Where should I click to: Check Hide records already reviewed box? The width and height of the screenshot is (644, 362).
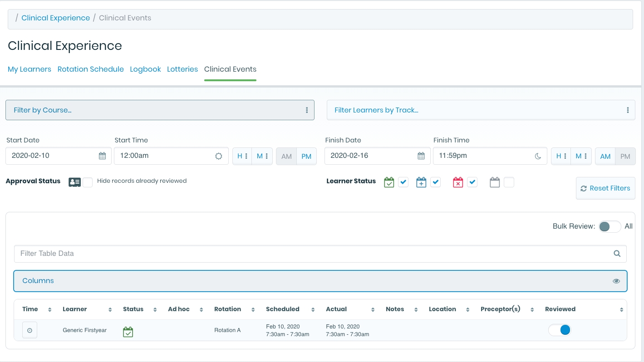[x=88, y=182]
